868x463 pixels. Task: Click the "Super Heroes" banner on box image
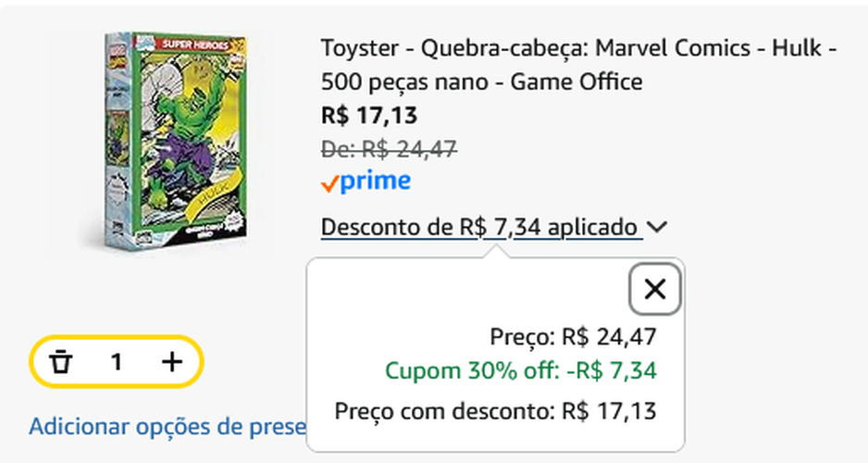click(x=190, y=44)
